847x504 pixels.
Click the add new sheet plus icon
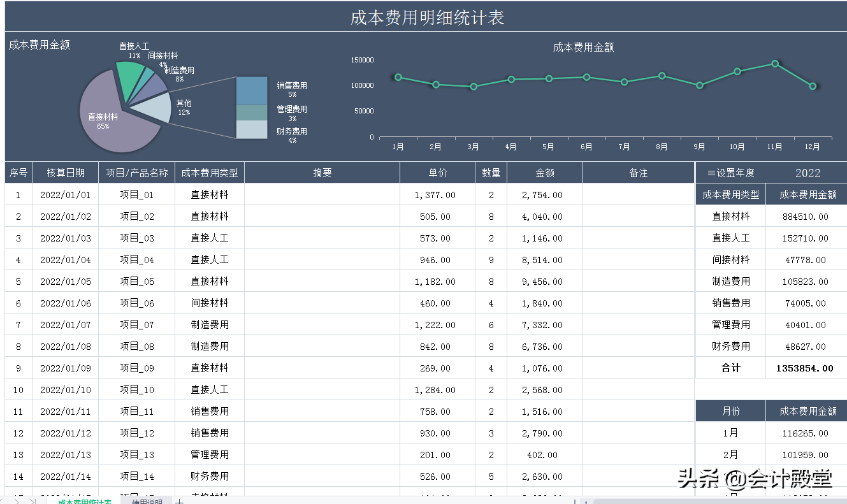point(179,501)
